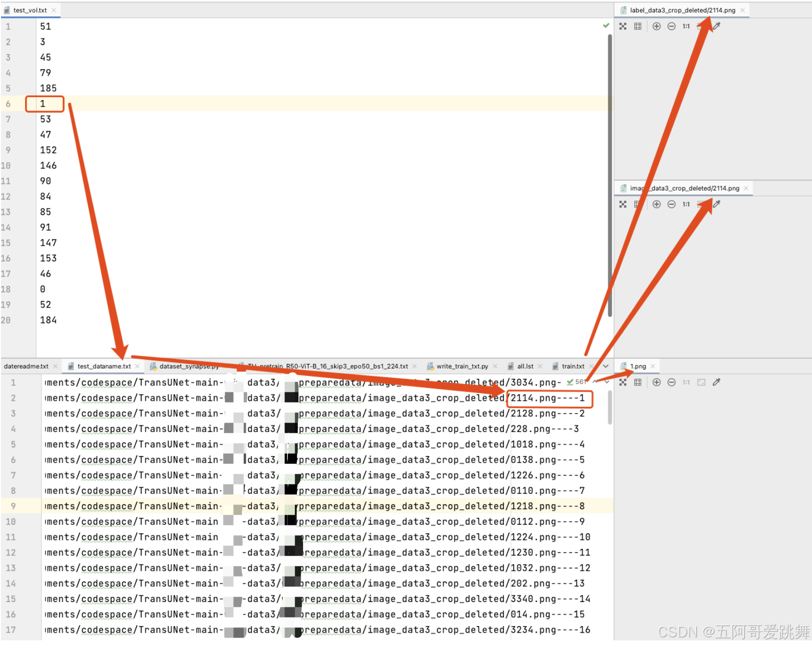Zoom out on imag_data3 2114.png image
Image resolution: width=812 pixels, height=646 pixels.
click(671, 204)
